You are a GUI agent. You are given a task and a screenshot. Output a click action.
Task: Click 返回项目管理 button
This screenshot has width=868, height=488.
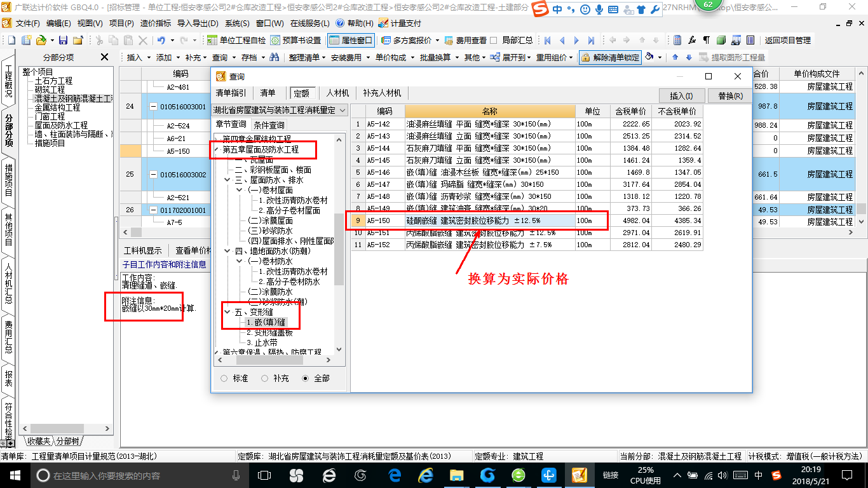coord(787,40)
